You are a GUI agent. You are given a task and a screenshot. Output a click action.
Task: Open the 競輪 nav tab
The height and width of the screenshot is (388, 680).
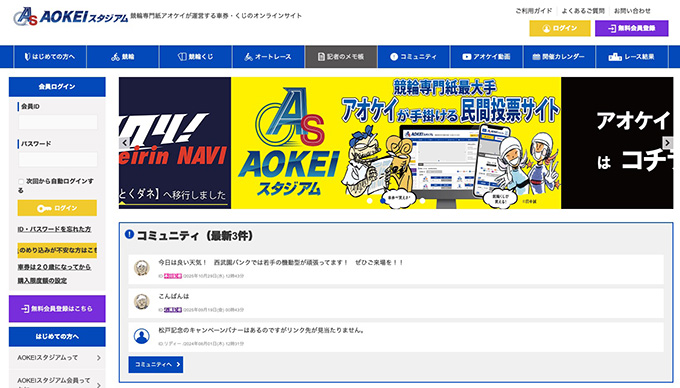[123, 57]
